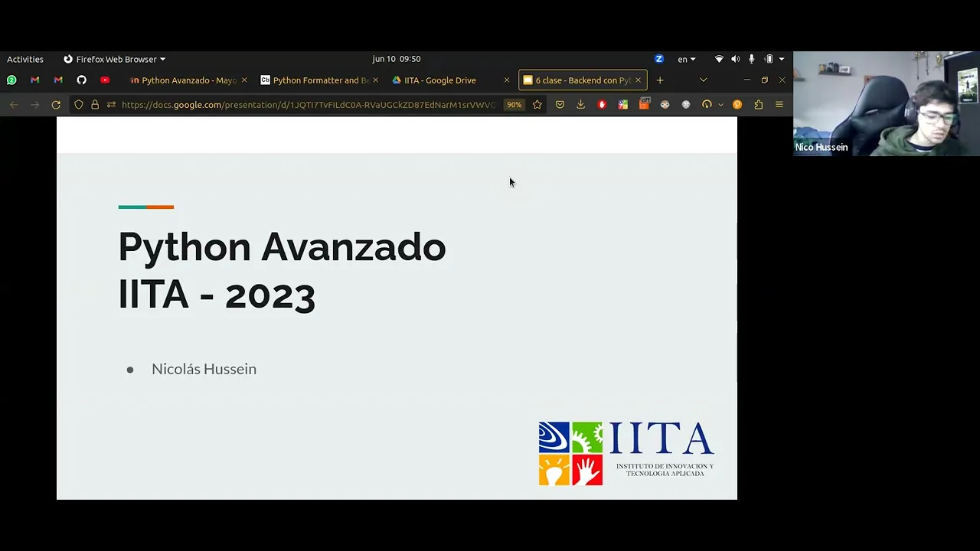
Task: Open the orange question-mark extension
Action: click(737, 105)
